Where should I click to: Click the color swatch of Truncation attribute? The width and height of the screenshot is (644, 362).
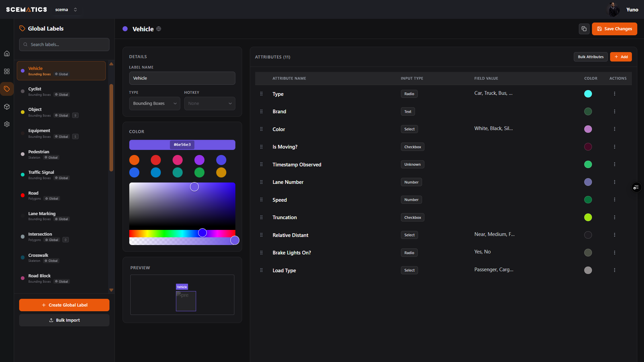[x=588, y=217]
